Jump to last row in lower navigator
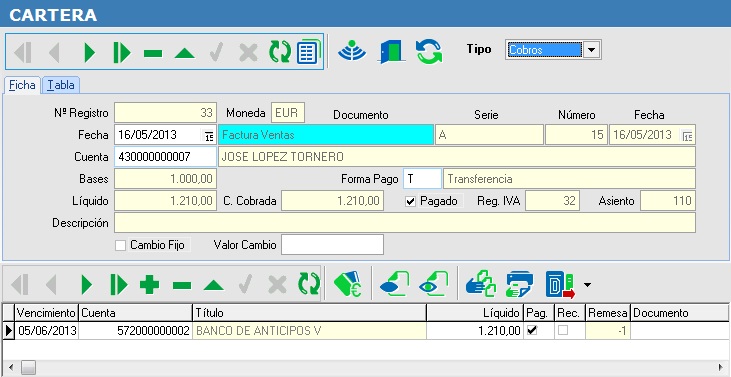Viewport: 731px width, 377px height. [118, 284]
